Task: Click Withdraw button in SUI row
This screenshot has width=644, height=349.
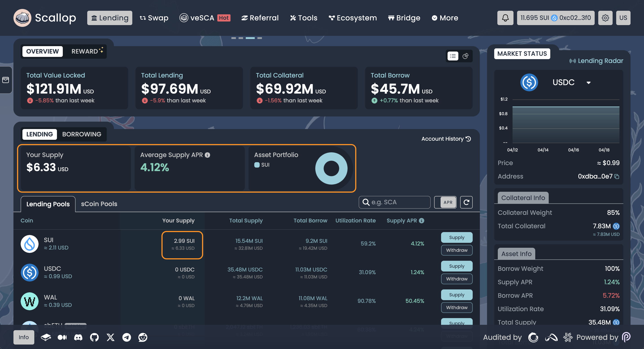Action: point(457,250)
